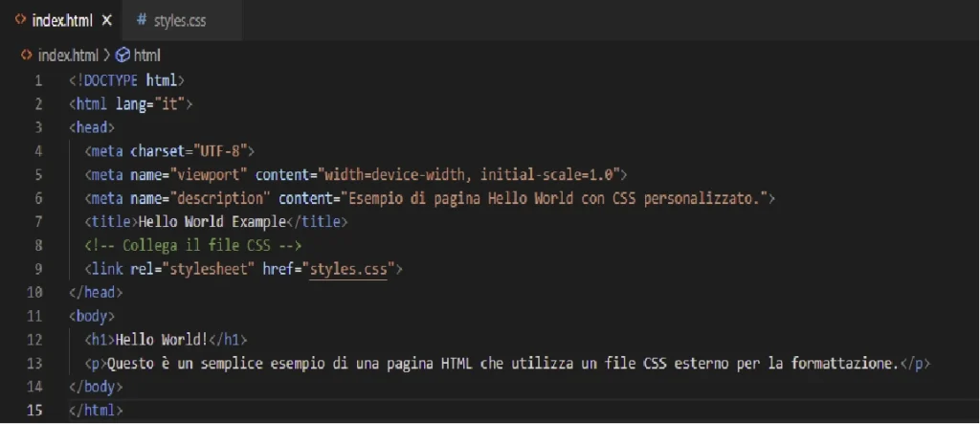The height and width of the screenshot is (424, 980).
Task: Click the opening <head> tag
Action: [x=92, y=127]
